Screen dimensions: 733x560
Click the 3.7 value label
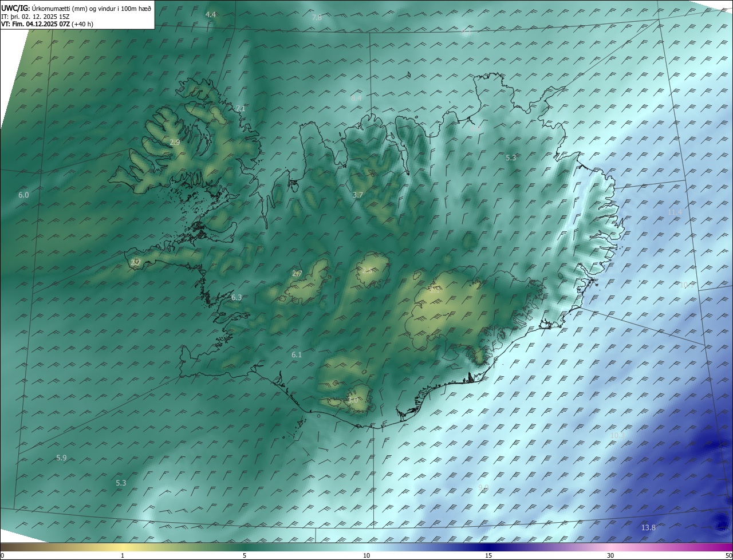click(x=358, y=195)
